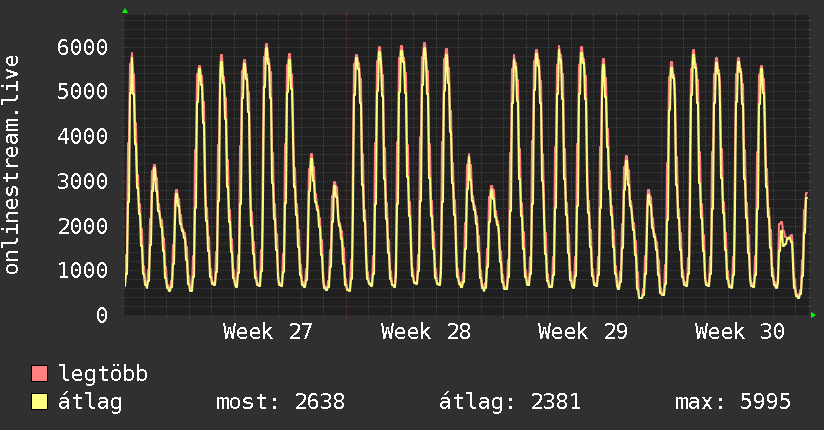Screen dimensions: 824x430
Task: Click the 4000 value on the Y axis
Action: (x=83, y=137)
